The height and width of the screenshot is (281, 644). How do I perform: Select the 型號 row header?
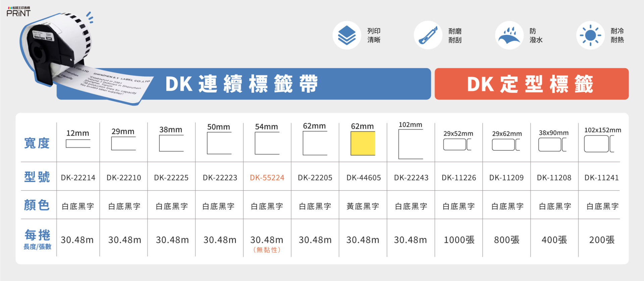pyautogui.click(x=37, y=177)
